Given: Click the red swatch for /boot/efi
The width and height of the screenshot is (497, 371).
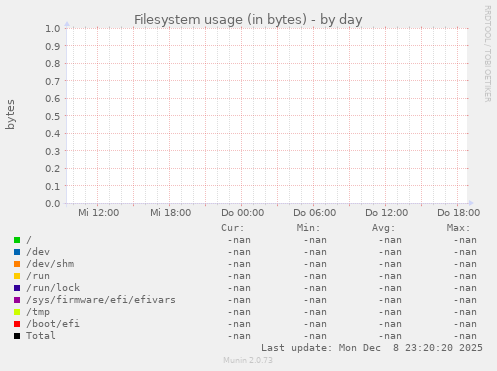Looking at the screenshot, I should pyautogui.click(x=17, y=324).
